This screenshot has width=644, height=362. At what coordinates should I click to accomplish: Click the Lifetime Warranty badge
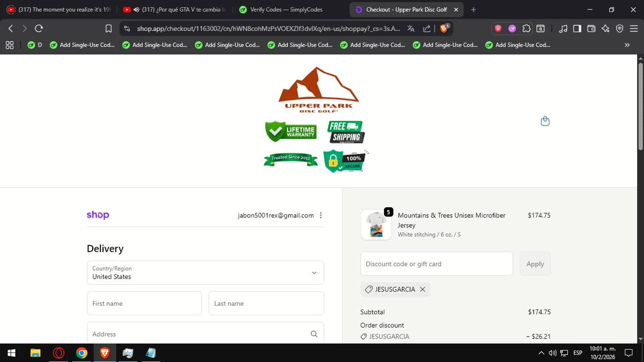pyautogui.click(x=291, y=131)
